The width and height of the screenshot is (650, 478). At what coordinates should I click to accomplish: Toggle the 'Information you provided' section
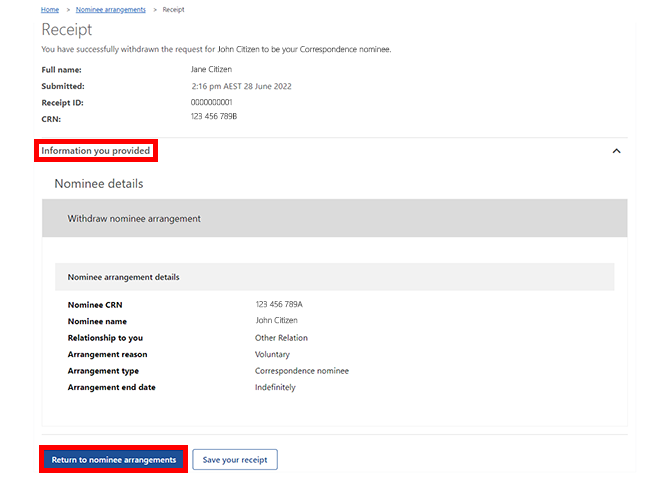(96, 151)
